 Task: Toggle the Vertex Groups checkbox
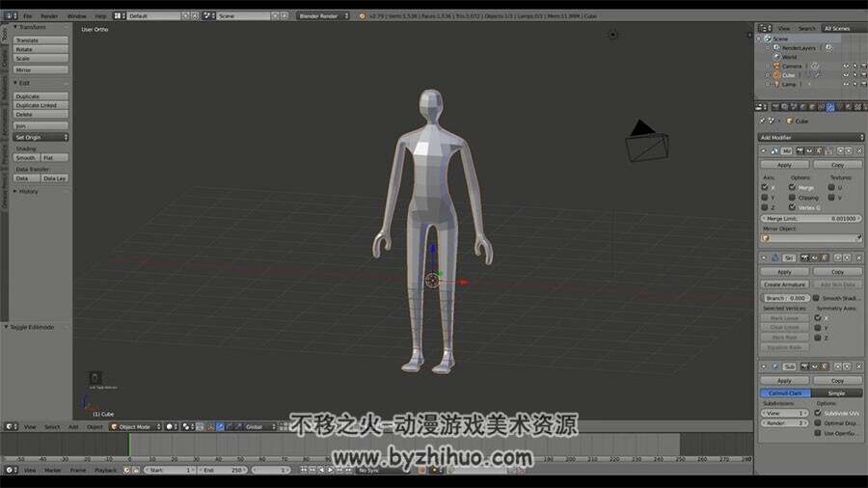coord(792,207)
